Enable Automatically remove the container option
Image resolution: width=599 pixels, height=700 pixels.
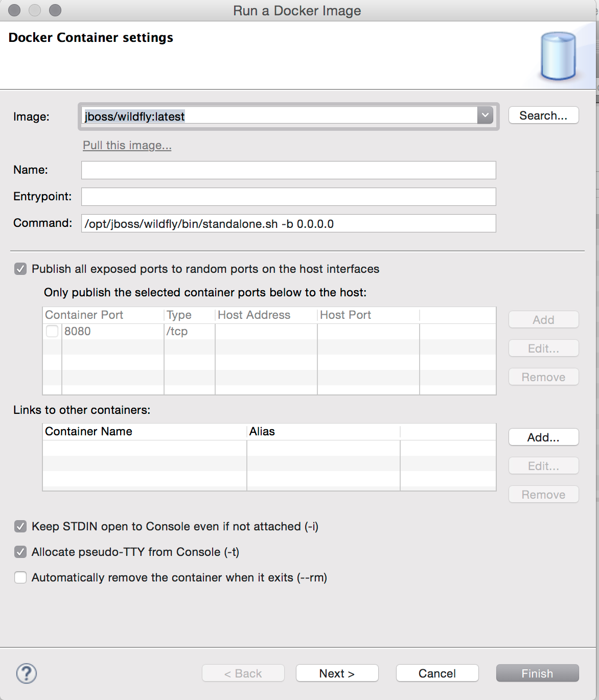(x=20, y=577)
